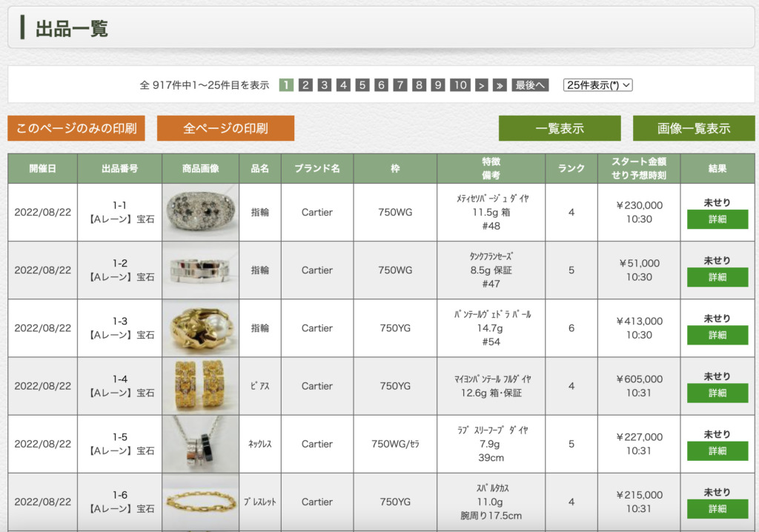Screen dimensions: 759x532
Task: Click the ランク column header
Action: coord(571,168)
